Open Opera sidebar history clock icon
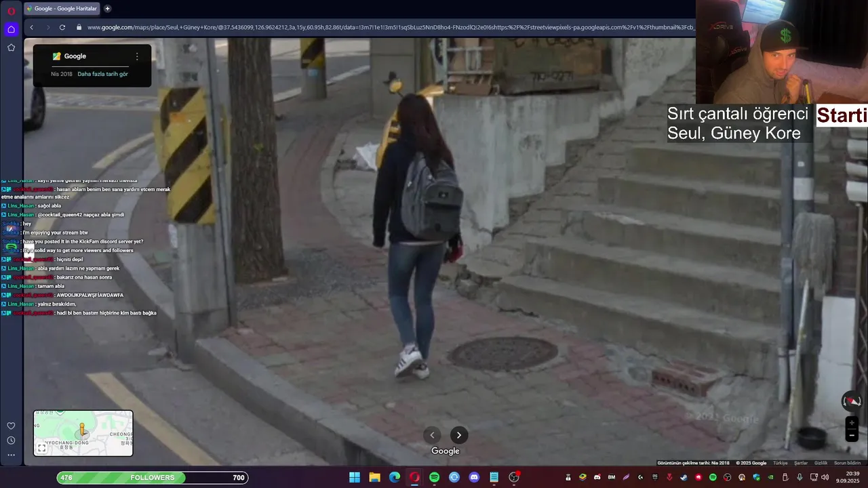The image size is (868, 488). click(x=11, y=441)
